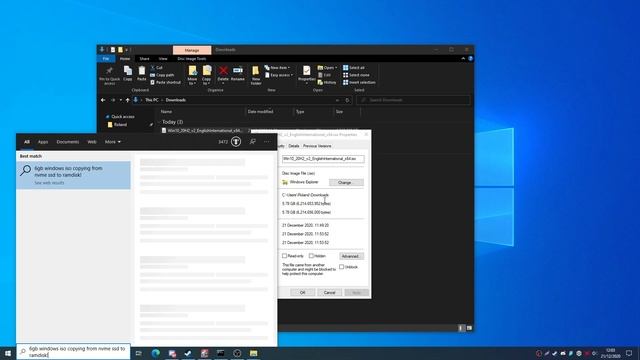Click Paste shortcut in the ribbon

166,82
